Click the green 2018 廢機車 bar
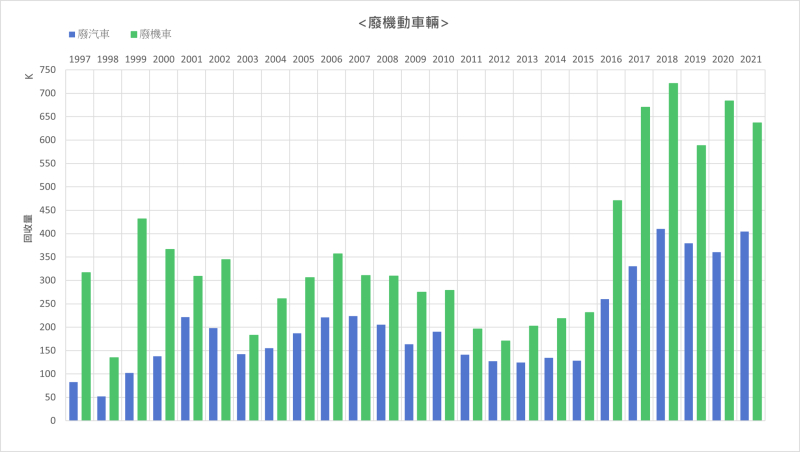Screen dimensions: 800x452 (673, 252)
